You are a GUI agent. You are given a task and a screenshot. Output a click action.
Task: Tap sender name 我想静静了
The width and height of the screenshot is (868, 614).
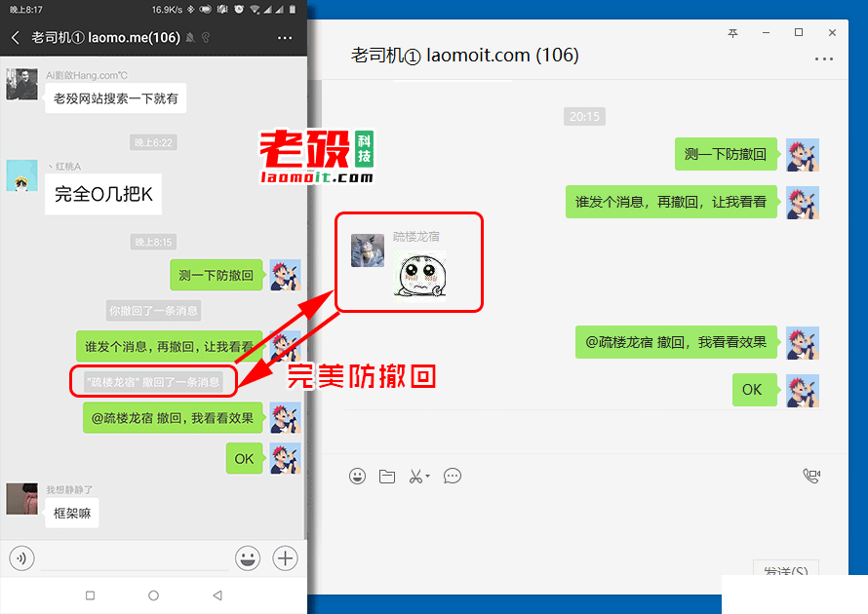(x=69, y=489)
